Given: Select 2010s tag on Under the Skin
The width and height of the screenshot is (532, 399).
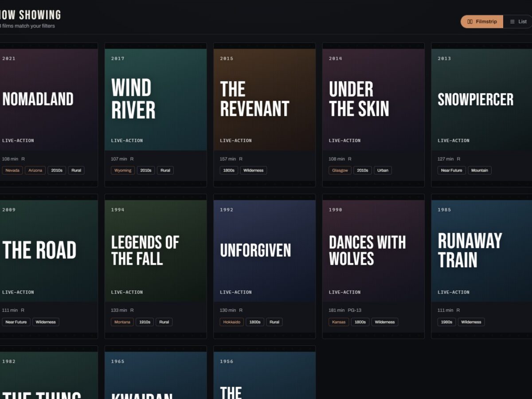Looking at the screenshot, I should coord(363,170).
